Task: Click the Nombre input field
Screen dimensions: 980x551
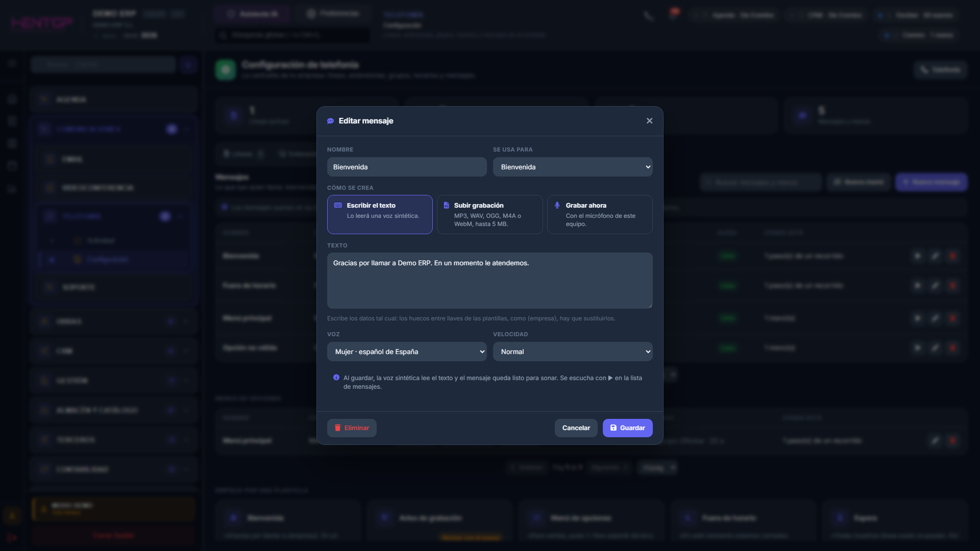Action: coord(407,167)
